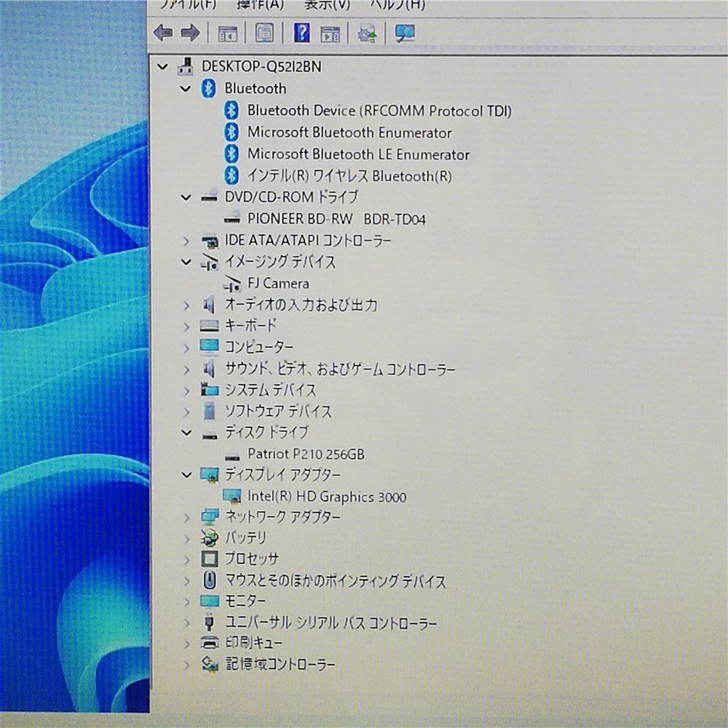The width and height of the screenshot is (728, 728).
Task: Click the blue Help question mark icon
Action: [x=302, y=33]
